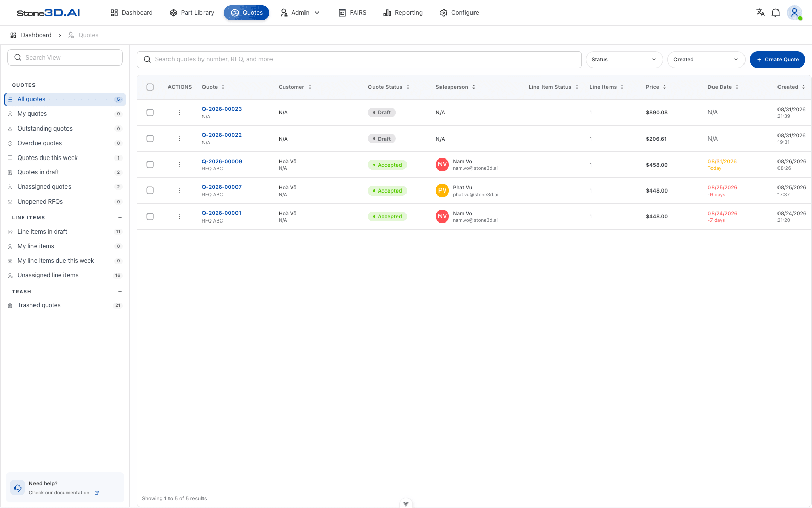Check the box for Q-2026-00001
812x508 pixels.
pos(150,216)
